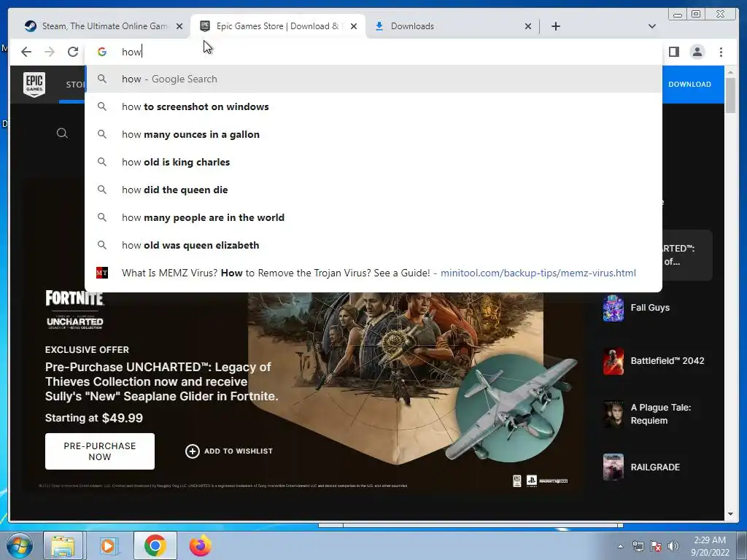Open A Plague Tale thumbnail
747x560 pixels.
(x=613, y=414)
